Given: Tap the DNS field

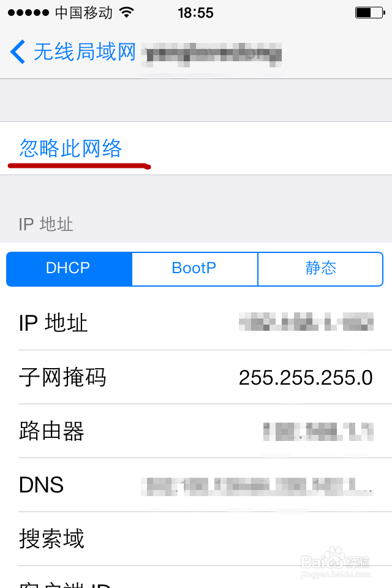Looking at the screenshot, I should 196,484.
